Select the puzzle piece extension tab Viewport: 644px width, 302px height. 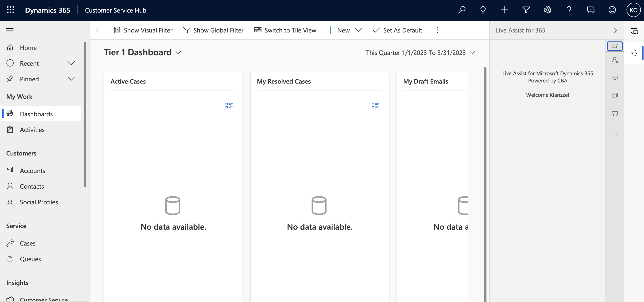pyautogui.click(x=634, y=53)
